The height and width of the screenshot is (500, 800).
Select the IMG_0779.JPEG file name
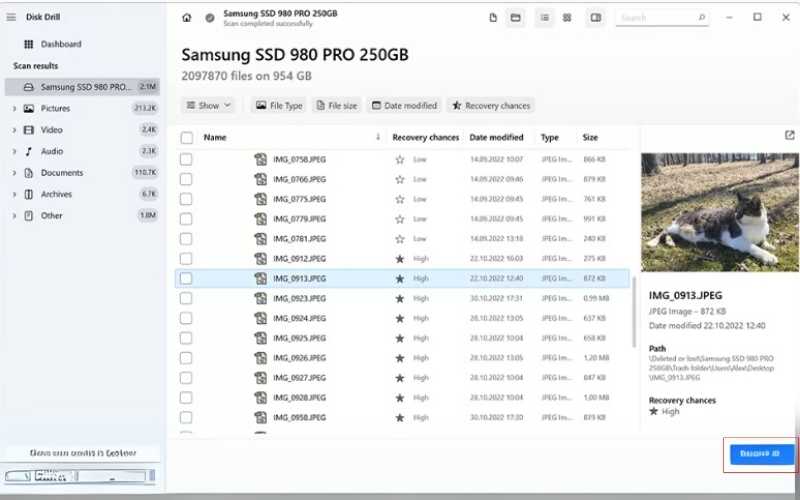pos(299,219)
